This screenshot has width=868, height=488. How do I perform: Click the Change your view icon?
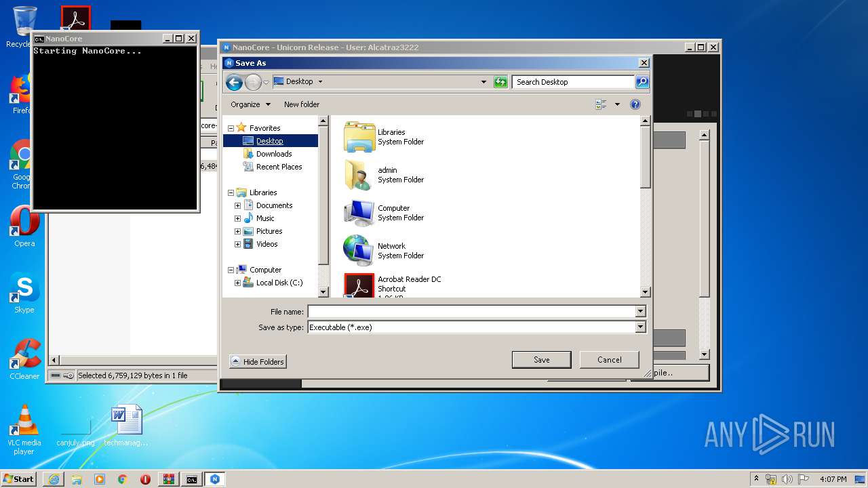(x=601, y=104)
